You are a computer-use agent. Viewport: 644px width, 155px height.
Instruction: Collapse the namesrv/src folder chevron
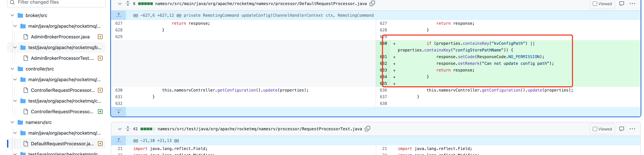tap(12, 122)
